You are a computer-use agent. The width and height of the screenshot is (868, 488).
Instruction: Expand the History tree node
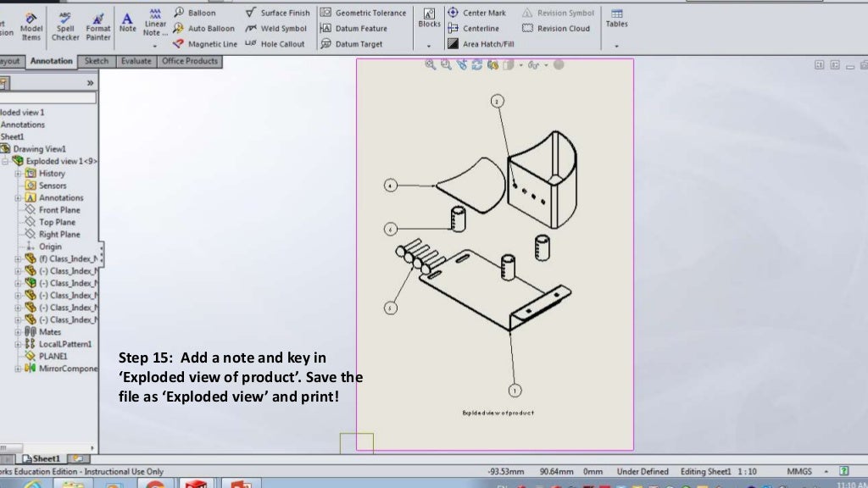tap(18, 173)
